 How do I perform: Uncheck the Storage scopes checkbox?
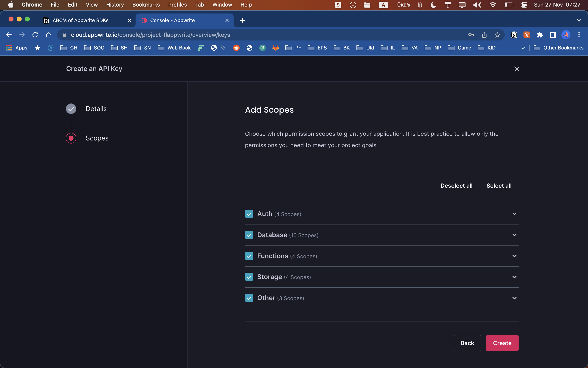point(249,277)
